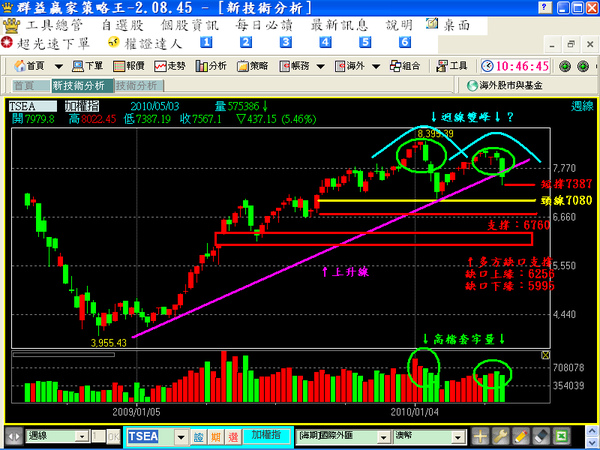Click the scroll up arrow at bottom right

[592, 432]
